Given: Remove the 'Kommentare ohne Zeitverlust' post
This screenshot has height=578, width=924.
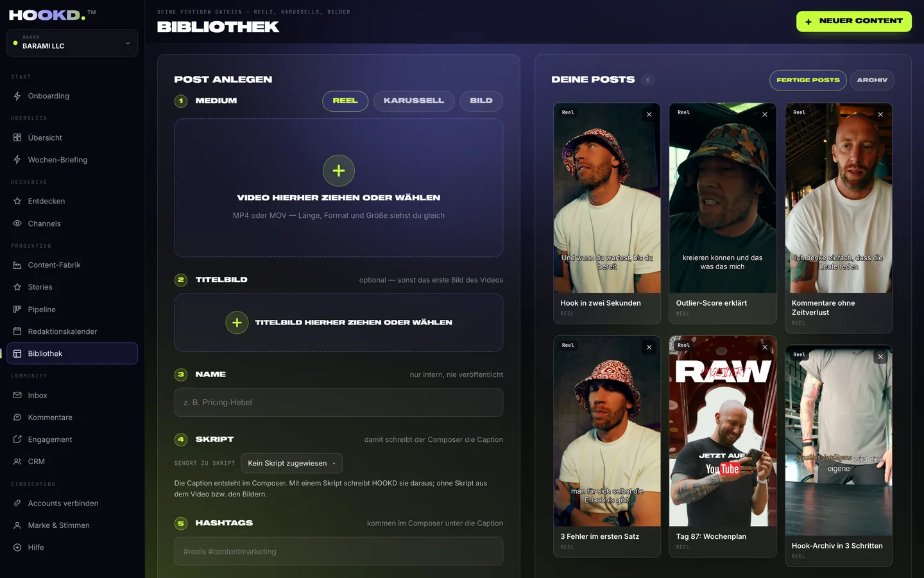Looking at the screenshot, I should (x=880, y=114).
